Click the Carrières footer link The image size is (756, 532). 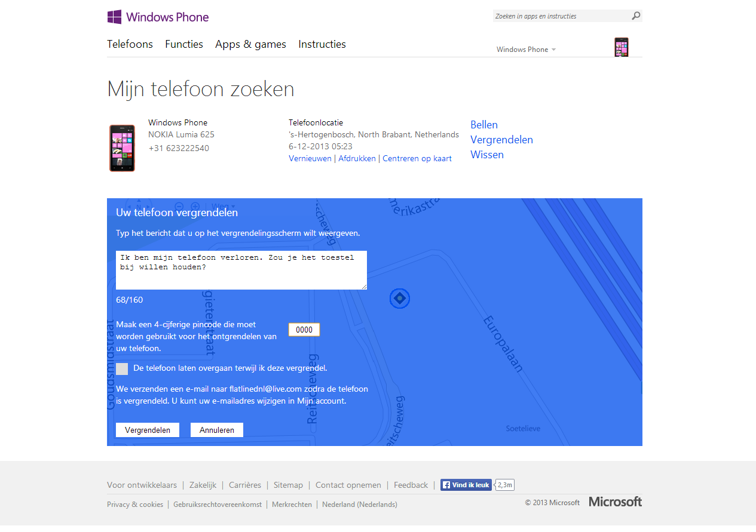click(x=245, y=485)
